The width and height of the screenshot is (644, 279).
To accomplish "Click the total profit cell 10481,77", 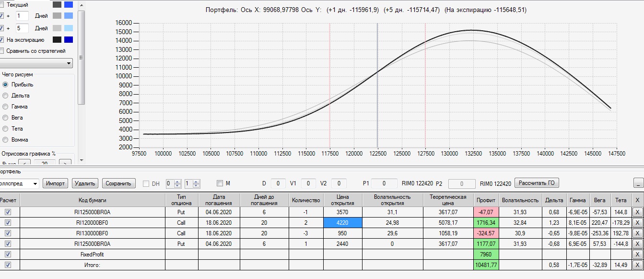I will click(486, 265).
